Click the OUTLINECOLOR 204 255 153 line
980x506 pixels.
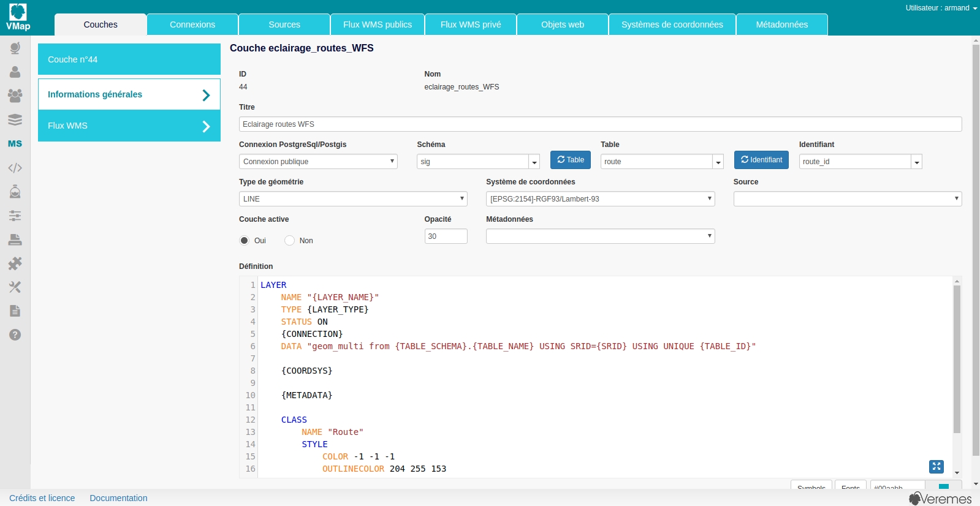point(384,469)
